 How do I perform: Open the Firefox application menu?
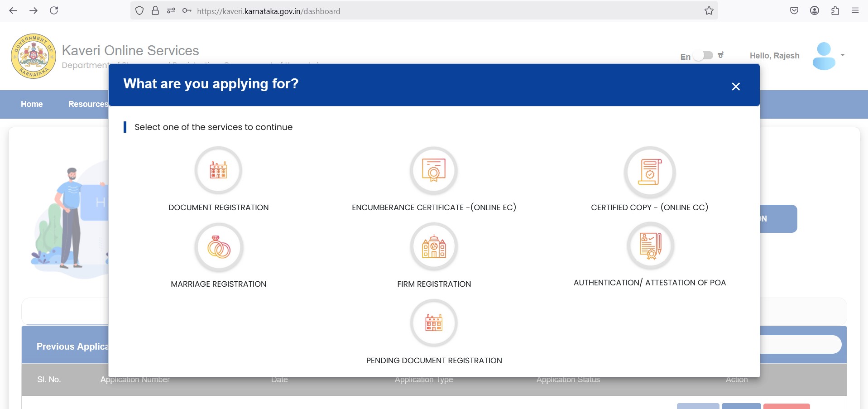tap(855, 10)
